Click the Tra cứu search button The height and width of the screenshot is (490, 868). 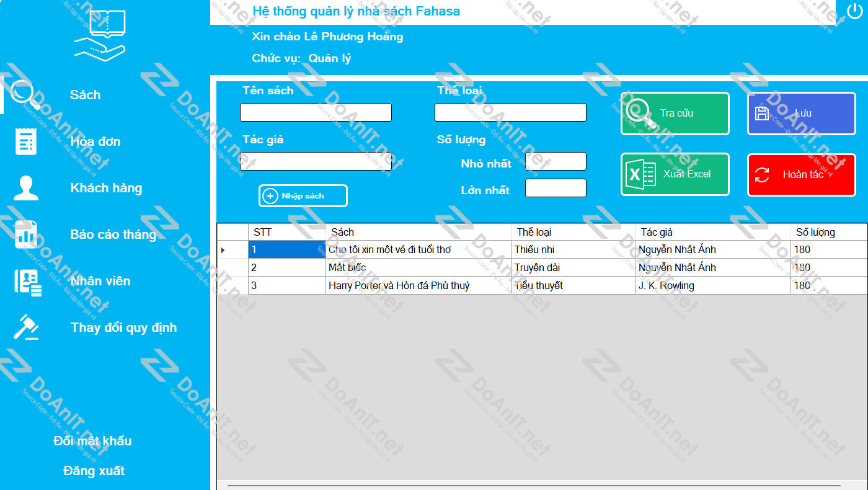pyautogui.click(x=675, y=114)
